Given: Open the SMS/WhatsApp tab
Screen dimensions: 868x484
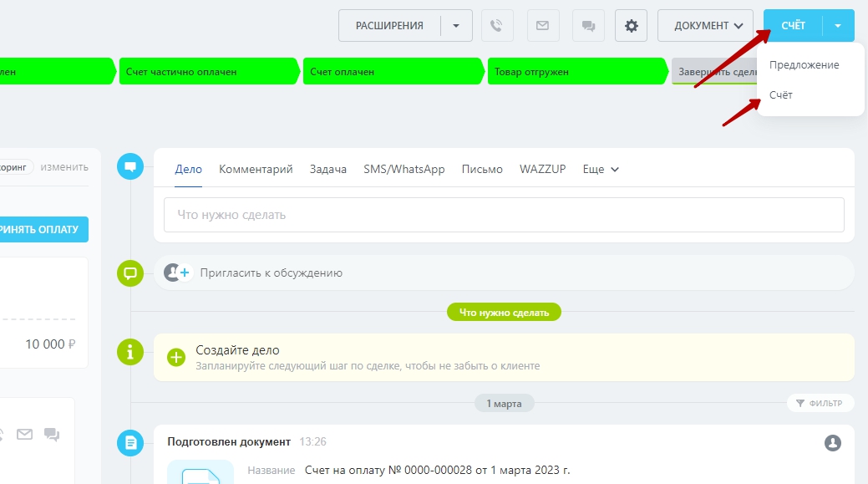Looking at the screenshot, I should pos(404,169).
